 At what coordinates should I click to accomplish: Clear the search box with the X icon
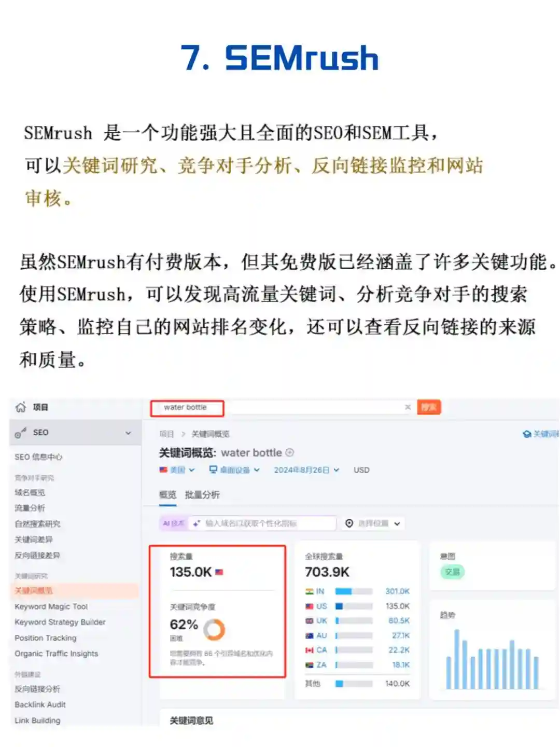(408, 407)
